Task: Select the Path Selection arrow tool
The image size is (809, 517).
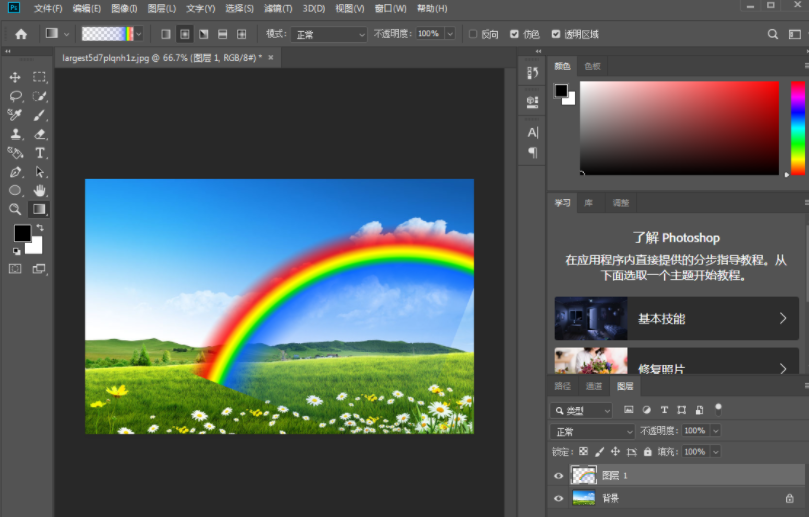Action: (39, 172)
